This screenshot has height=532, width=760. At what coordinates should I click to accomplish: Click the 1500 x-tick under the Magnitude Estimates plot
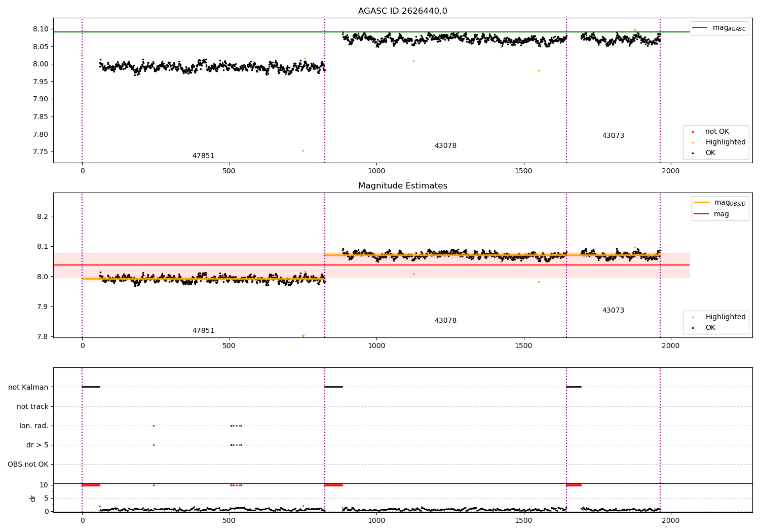[x=523, y=346]
